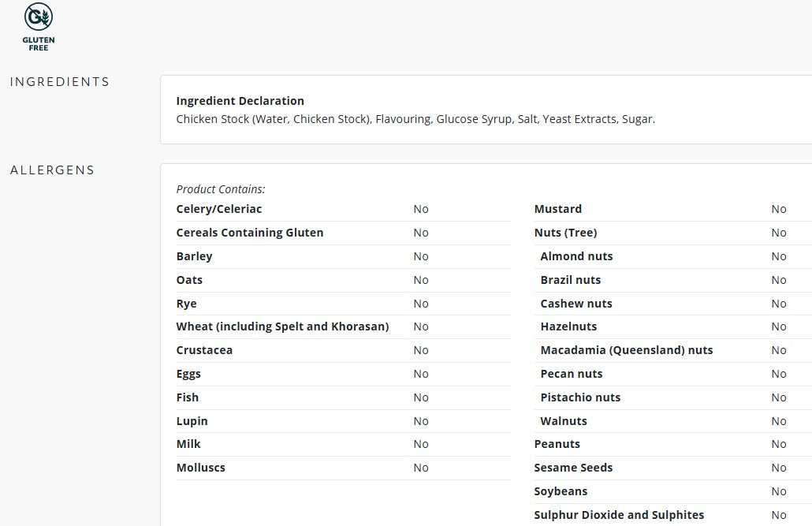Click the Gluten Free icon
The image size is (812, 526).
(x=39, y=27)
